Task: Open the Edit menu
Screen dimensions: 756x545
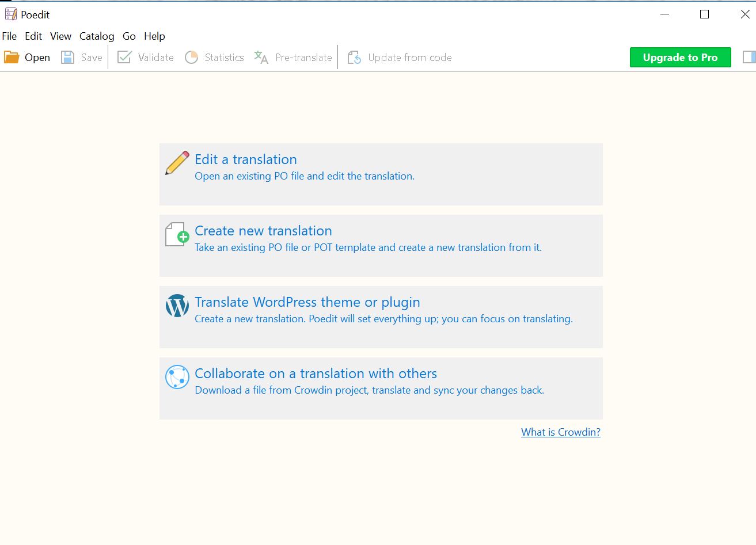Action: click(33, 36)
